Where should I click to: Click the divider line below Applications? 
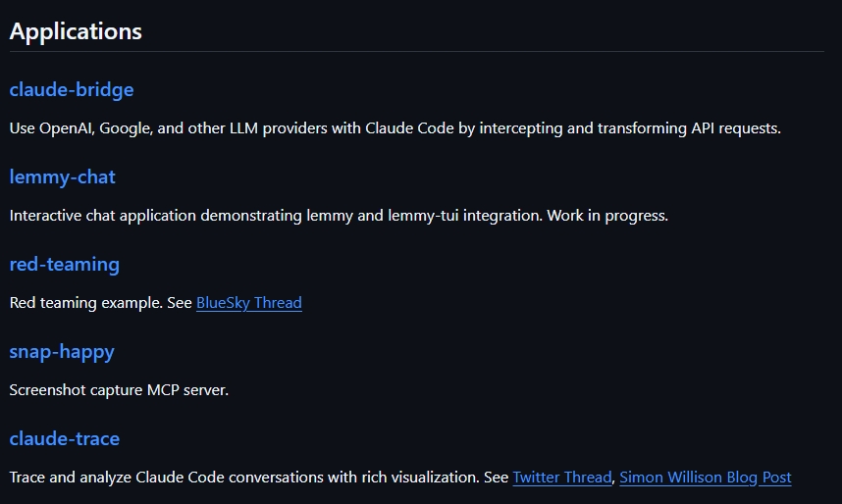(417, 52)
